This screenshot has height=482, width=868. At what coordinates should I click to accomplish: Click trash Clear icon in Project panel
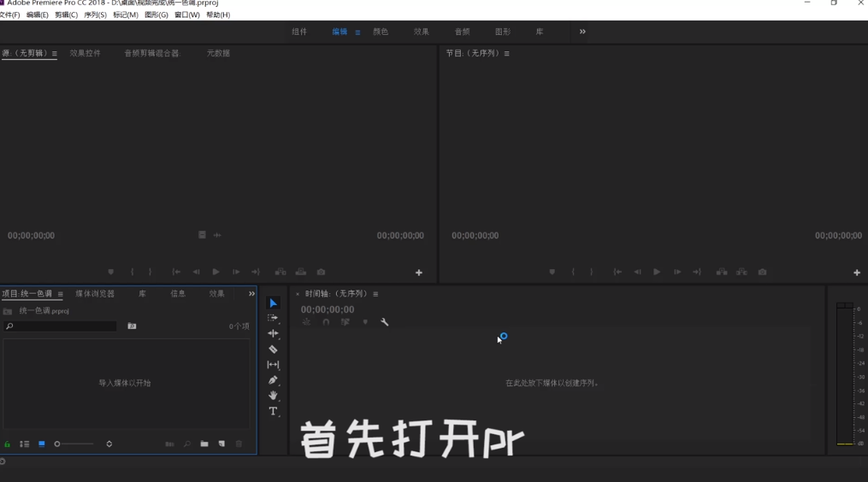(239, 444)
